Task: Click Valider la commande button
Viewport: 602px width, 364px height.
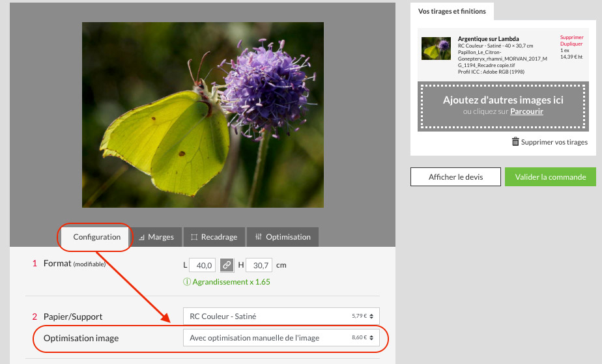Action: [x=550, y=177]
